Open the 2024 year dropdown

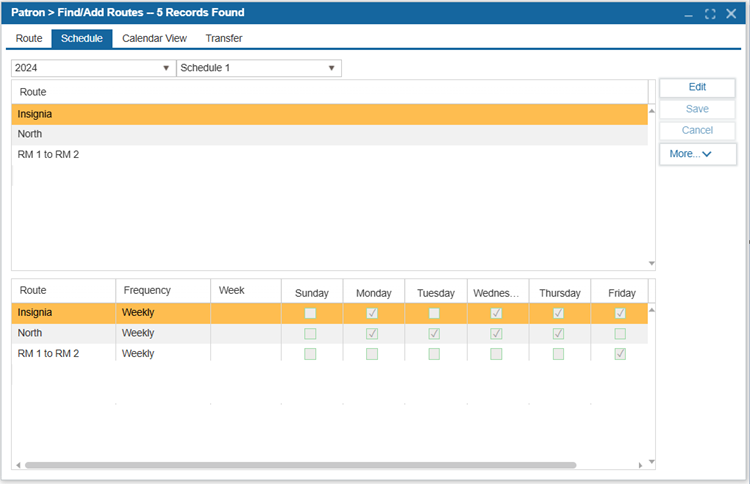(x=93, y=68)
